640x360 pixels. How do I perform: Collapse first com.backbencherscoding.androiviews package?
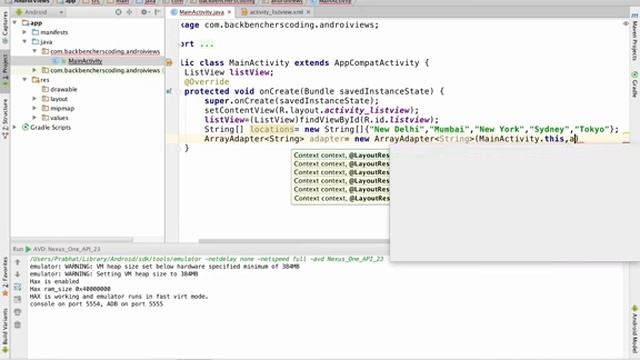pos(34,51)
